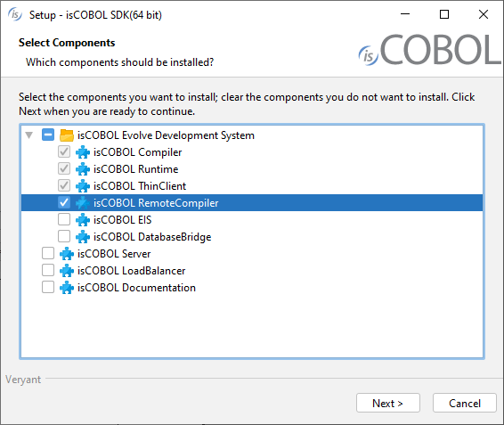This screenshot has height=425, width=504.
Task: Enable the isCOBOL EIS checkbox
Action: (x=64, y=219)
